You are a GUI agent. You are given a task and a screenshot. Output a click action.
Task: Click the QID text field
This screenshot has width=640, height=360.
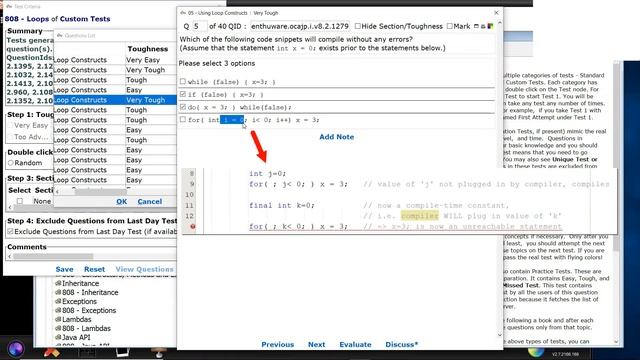[x=300, y=26]
